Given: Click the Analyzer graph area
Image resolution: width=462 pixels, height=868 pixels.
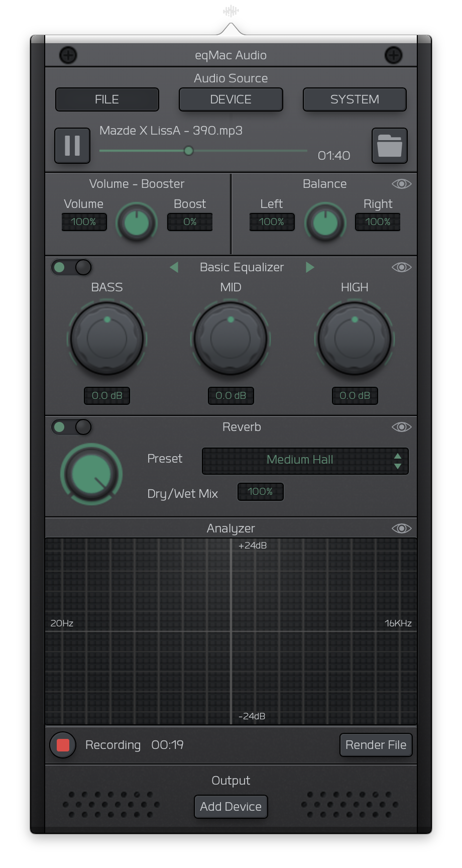Looking at the screenshot, I should (x=231, y=631).
